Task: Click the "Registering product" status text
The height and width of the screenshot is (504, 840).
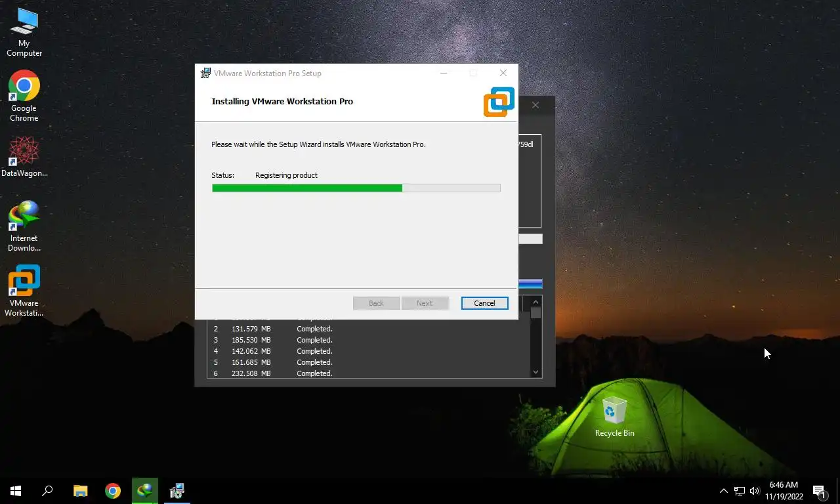Action: pyautogui.click(x=286, y=175)
